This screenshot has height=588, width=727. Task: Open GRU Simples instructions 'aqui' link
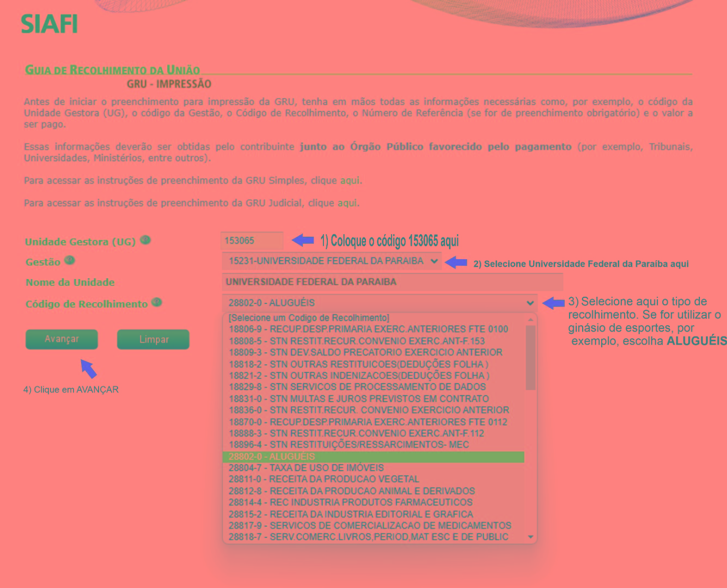point(350,181)
